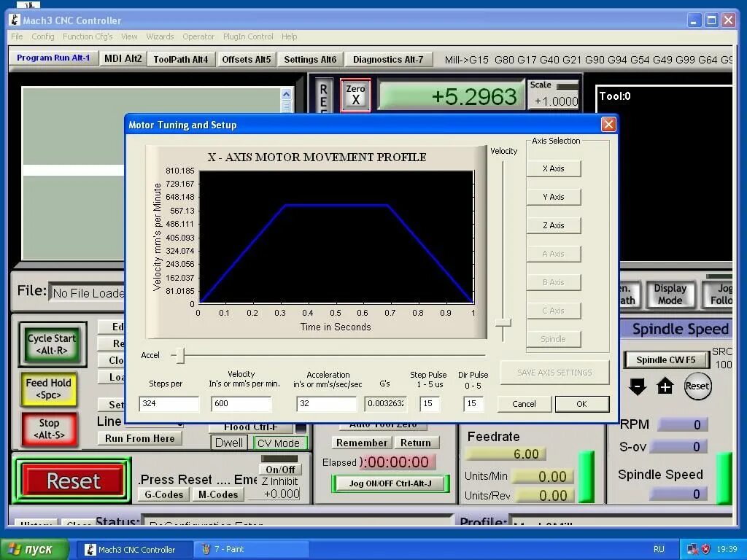Click Cycle Start Alt-R button
Screen dimensions: 747x560
(x=52, y=344)
